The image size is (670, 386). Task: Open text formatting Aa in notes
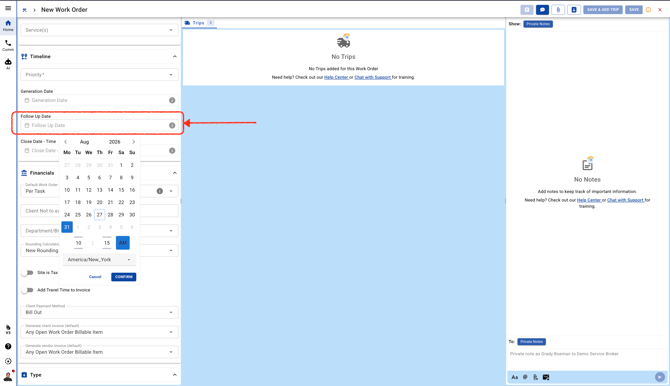tap(514, 377)
